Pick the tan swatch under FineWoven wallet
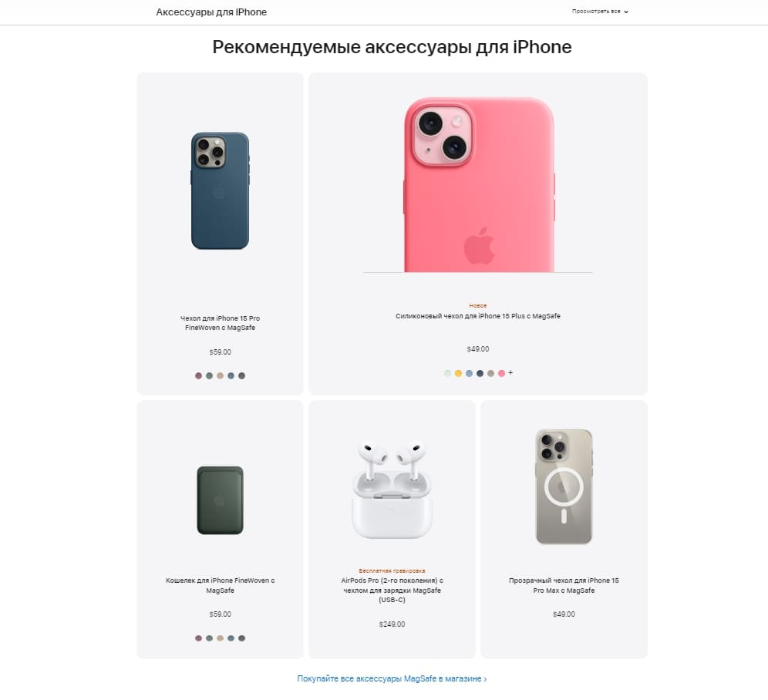 click(x=220, y=638)
